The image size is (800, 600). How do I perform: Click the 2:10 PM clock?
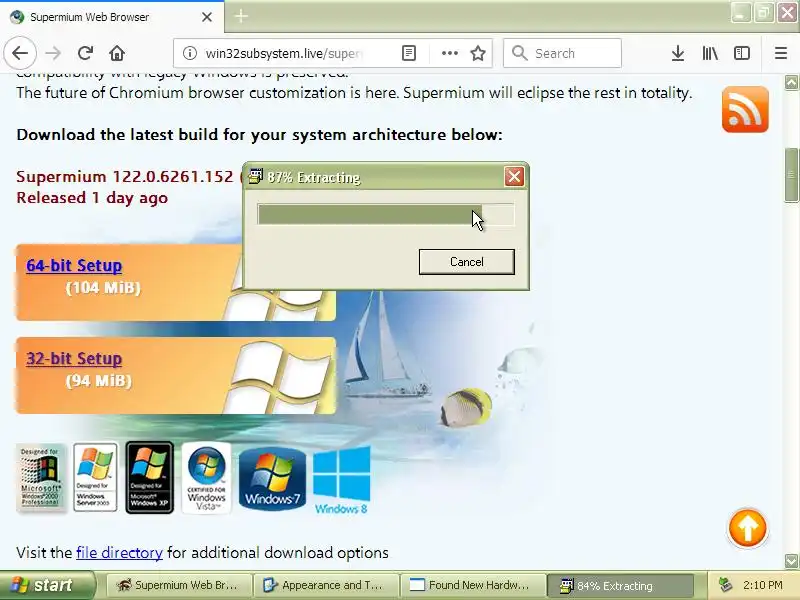tap(763, 585)
